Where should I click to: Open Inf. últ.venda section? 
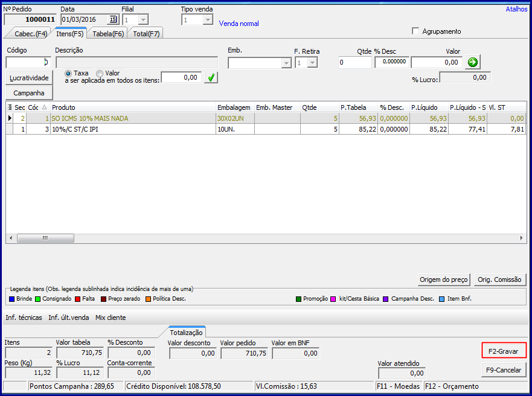(x=69, y=318)
